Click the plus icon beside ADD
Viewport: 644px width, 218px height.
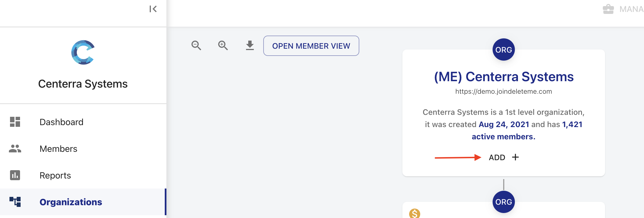click(x=515, y=157)
